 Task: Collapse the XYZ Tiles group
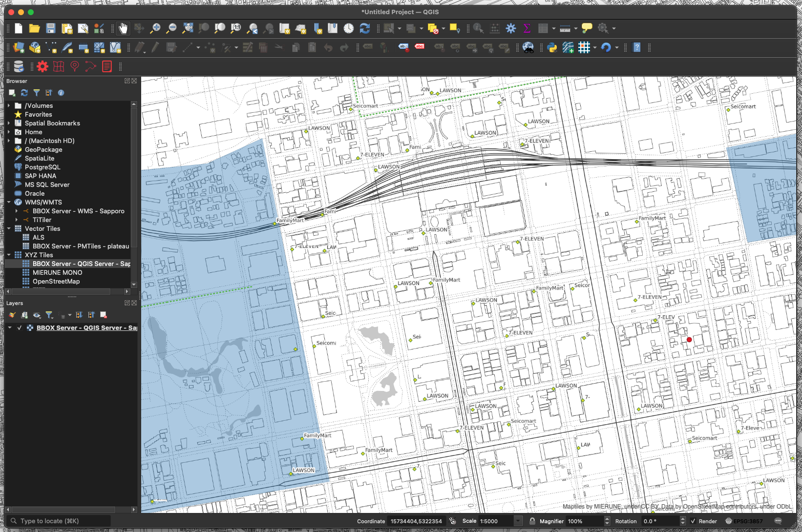pyautogui.click(x=9, y=255)
